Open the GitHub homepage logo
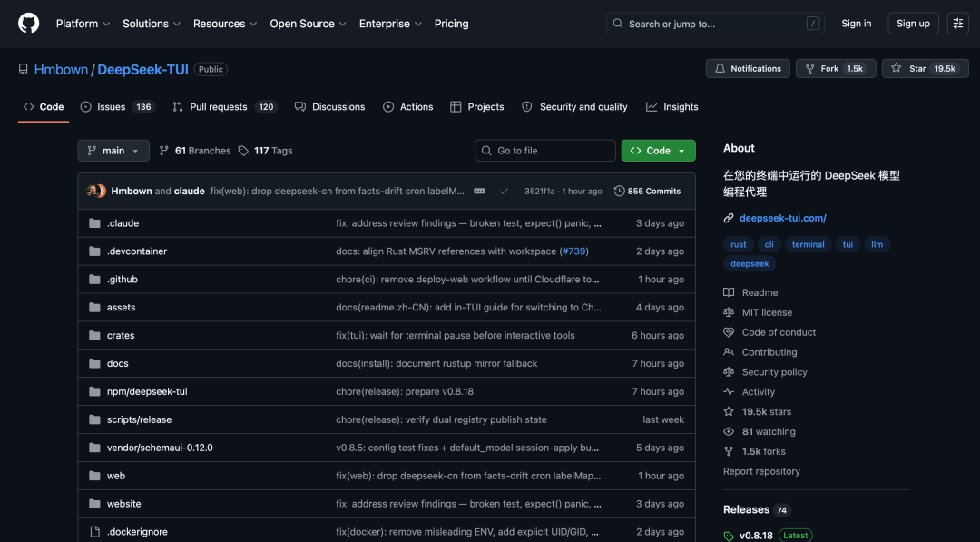This screenshot has height=542, width=980. coord(29,24)
